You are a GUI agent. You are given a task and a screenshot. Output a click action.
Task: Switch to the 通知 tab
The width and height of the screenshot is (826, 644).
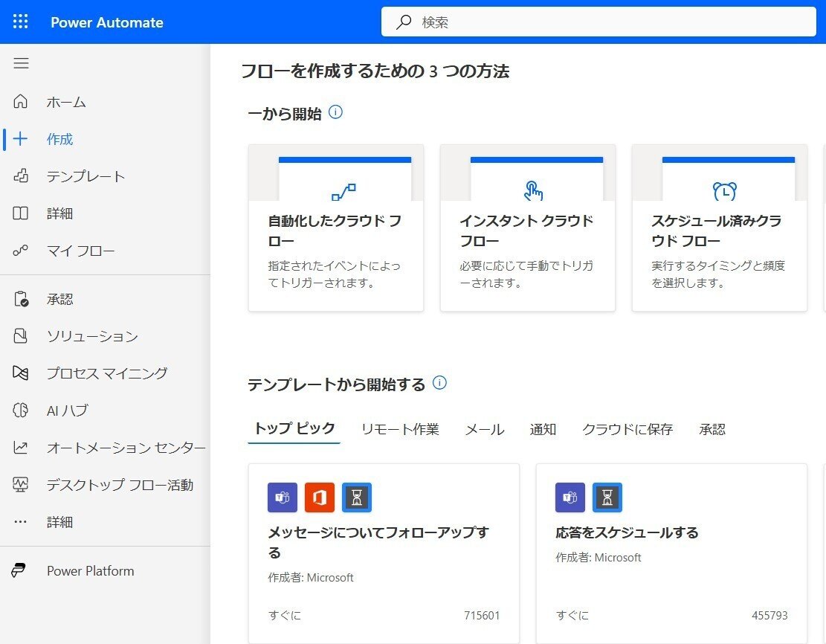543,430
